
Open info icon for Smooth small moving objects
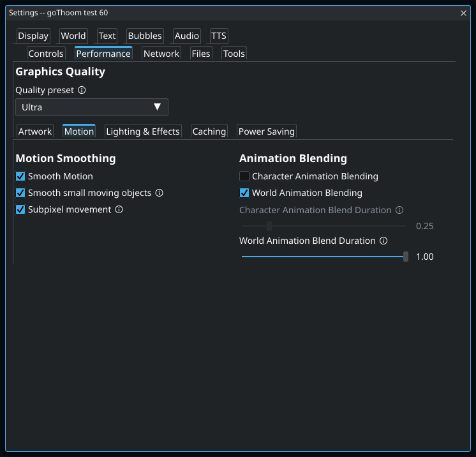(x=159, y=193)
